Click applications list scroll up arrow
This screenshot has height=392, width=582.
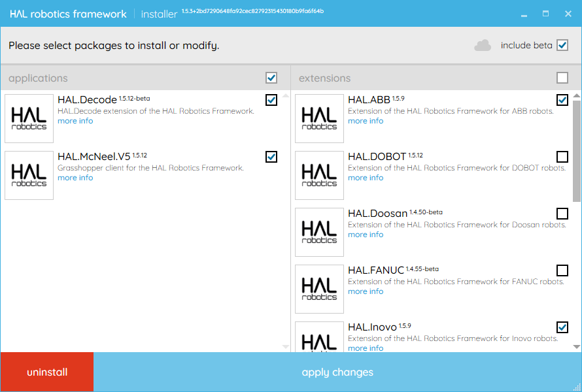(x=285, y=95)
